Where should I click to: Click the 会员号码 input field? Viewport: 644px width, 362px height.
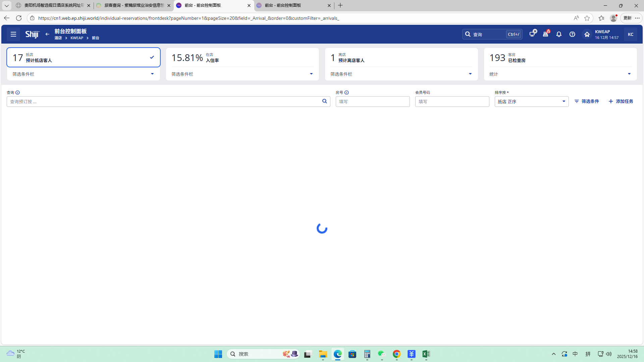point(452,102)
